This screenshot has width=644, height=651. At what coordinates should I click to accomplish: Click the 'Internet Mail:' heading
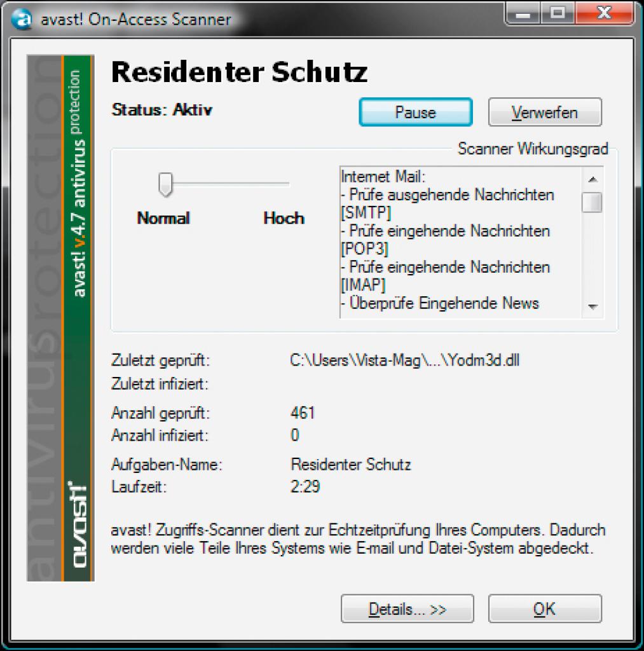pyautogui.click(x=383, y=177)
